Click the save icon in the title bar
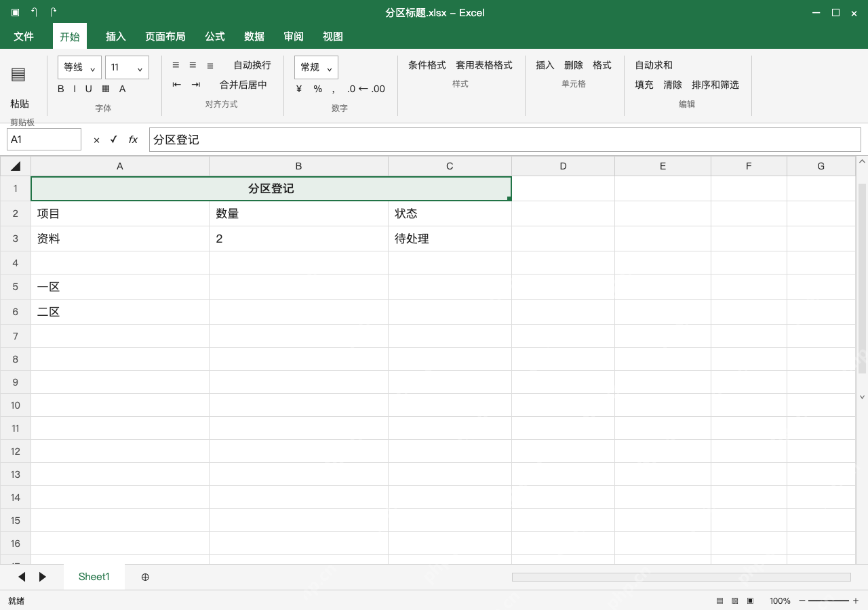Viewport: 868px width, 610px height. [x=16, y=12]
